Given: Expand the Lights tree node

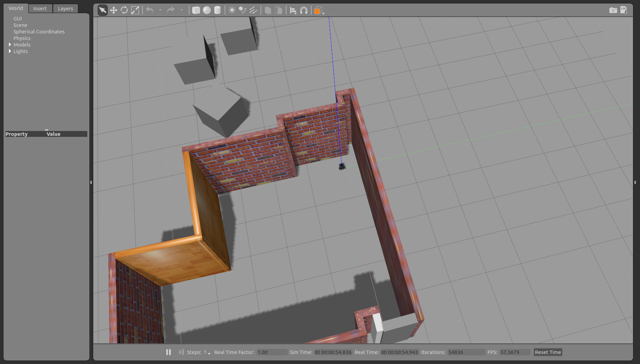Looking at the screenshot, I should (10, 51).
